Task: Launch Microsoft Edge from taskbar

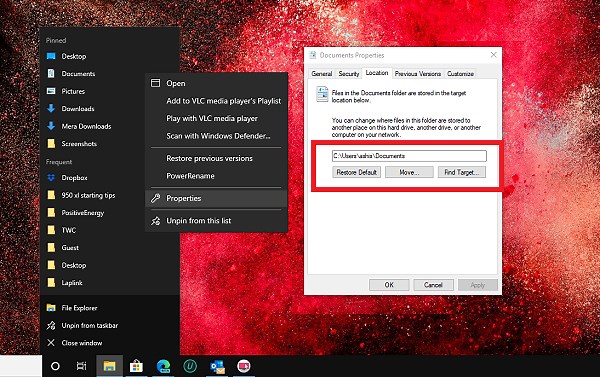Action: pos(163,366)
